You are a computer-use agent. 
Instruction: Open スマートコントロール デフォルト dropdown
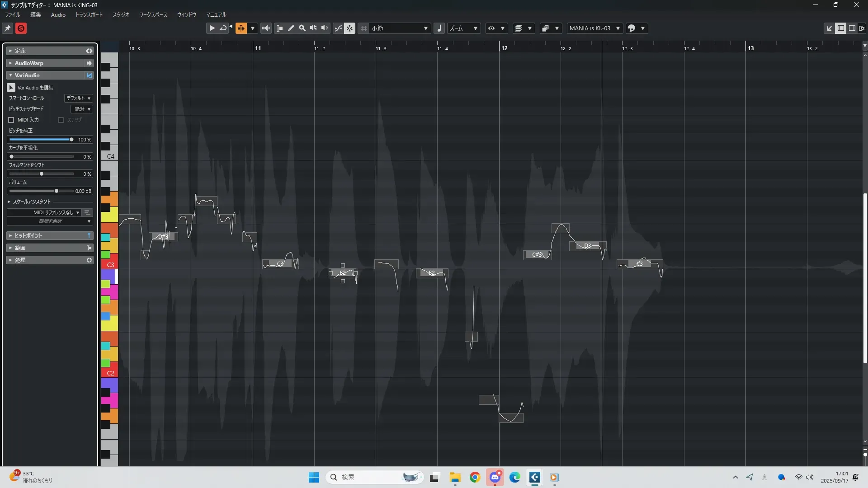point(78,98)
